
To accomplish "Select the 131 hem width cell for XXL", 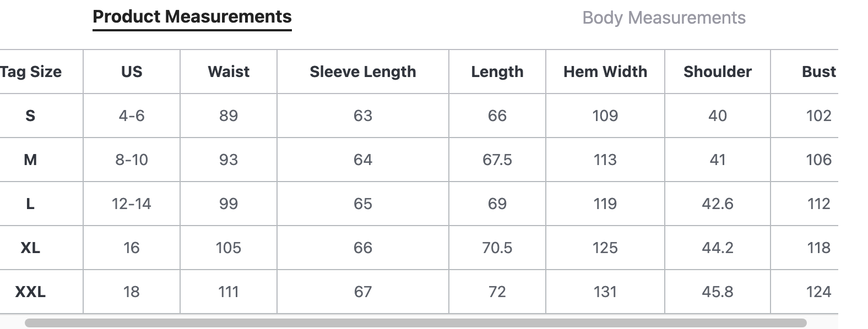I will [x=605, y=292].
